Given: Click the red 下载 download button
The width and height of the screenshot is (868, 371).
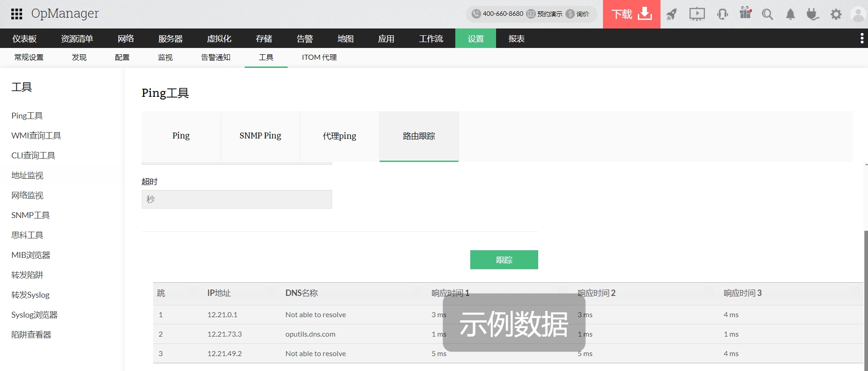Looking at the screenshot, I should coord(632,14).
